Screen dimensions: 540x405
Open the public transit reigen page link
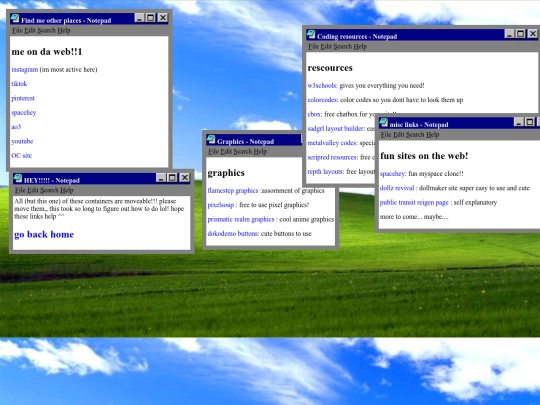click(414, 202)
